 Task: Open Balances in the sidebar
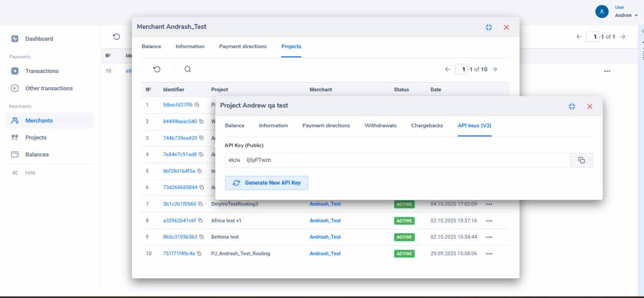click(37, 154)
